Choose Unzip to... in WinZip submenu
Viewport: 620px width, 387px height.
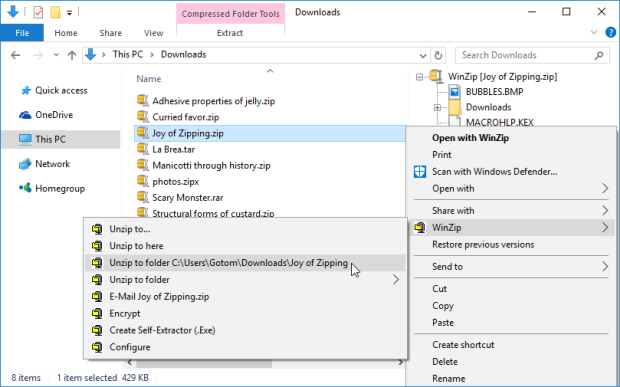[x=130, y=229]
